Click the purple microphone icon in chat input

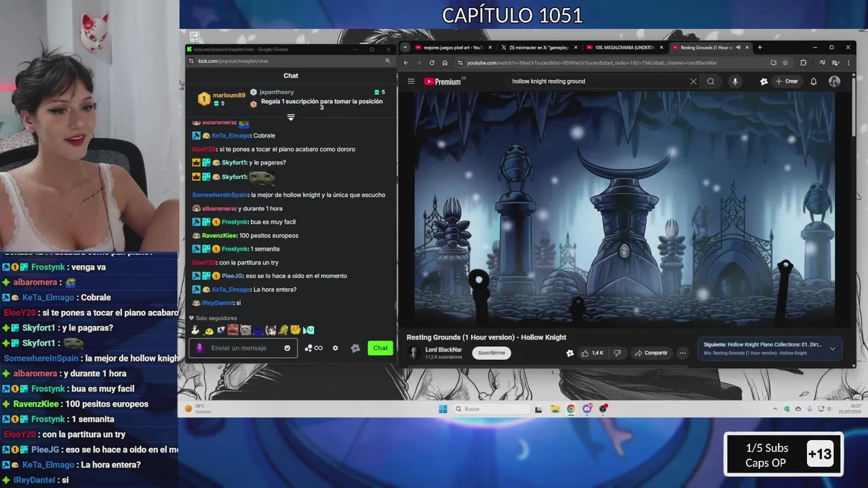click(199, 348)
